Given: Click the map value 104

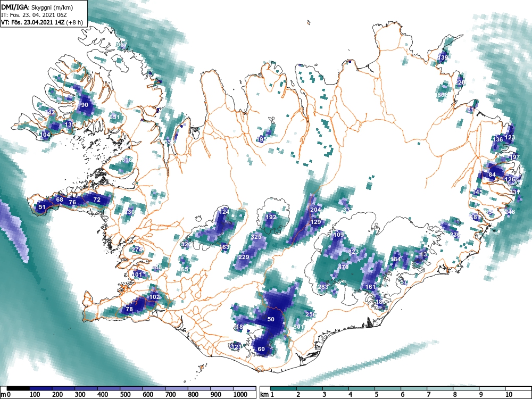Looking at the screenshot, I should 45,135.
